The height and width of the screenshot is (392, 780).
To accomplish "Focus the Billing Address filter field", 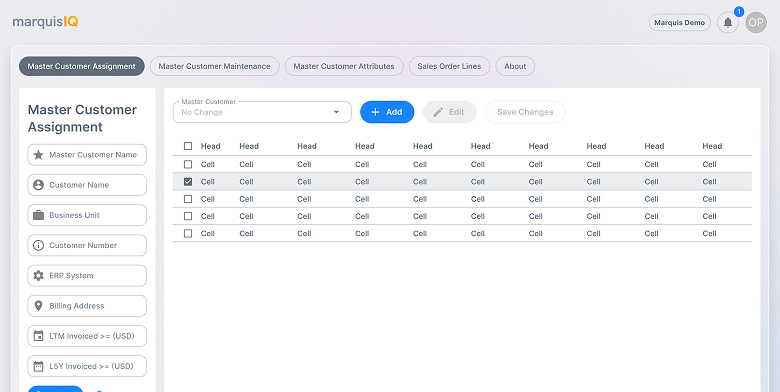I will [87, 306].
